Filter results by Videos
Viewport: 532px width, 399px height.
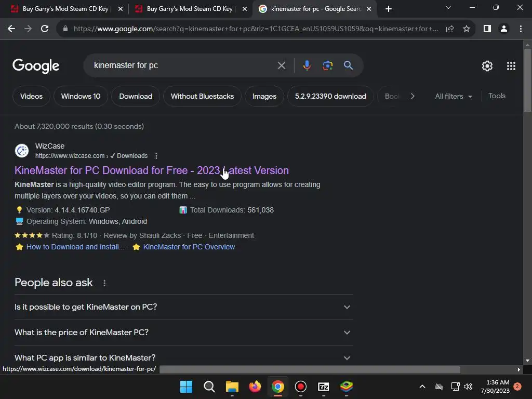tap(32, 96)
